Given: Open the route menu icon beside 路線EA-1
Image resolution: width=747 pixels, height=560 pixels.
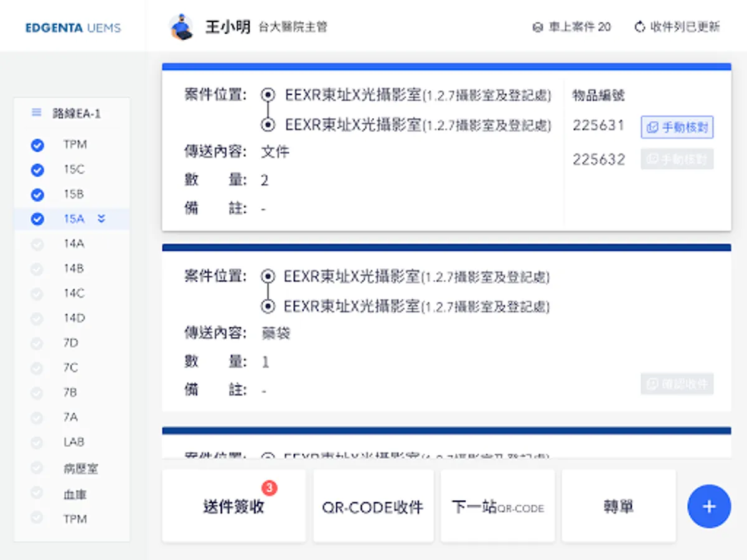Looking at the screenshot, I should (x=37, y=113).
